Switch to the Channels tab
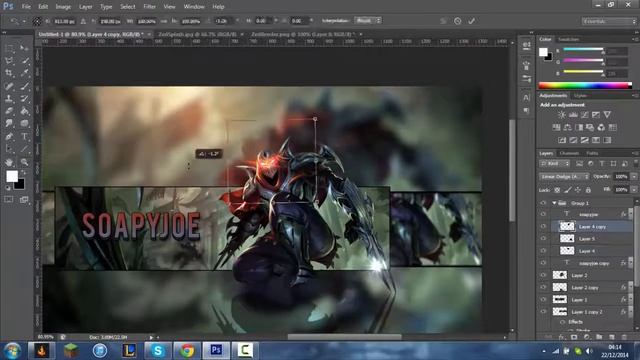Viewport: 640px width, 360px height. click(569, 153)
